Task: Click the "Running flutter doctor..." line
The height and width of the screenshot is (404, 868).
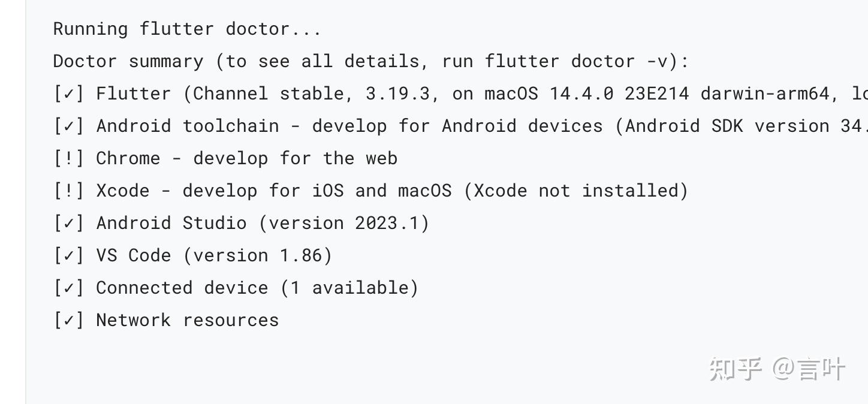Action: click(187, 29)
